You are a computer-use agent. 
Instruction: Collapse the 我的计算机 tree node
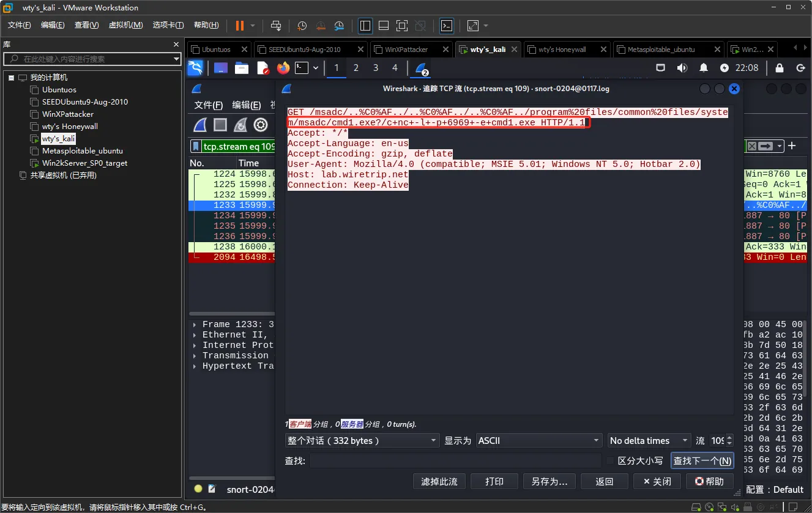pos(11,78)
